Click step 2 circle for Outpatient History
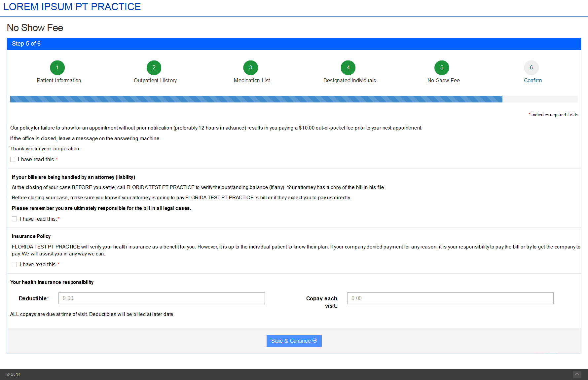This screenshot has height=380, width=588. pyautogui.click(x=154, y=68)
